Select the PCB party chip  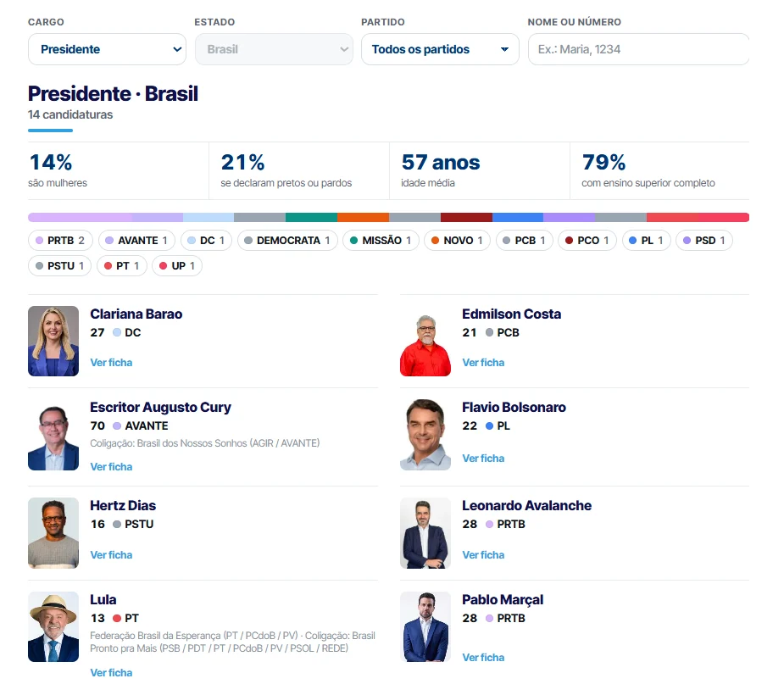[x=524, y=241]
